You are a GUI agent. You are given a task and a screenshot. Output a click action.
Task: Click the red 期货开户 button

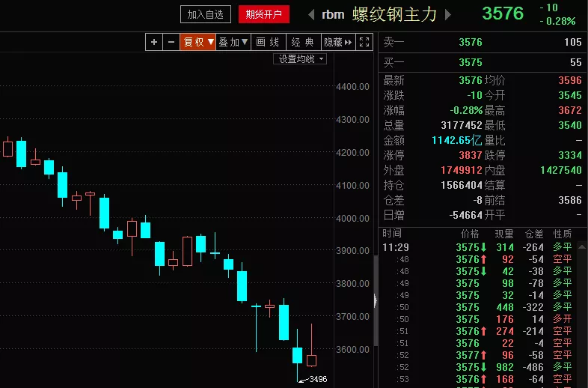[x=264, y=14]
